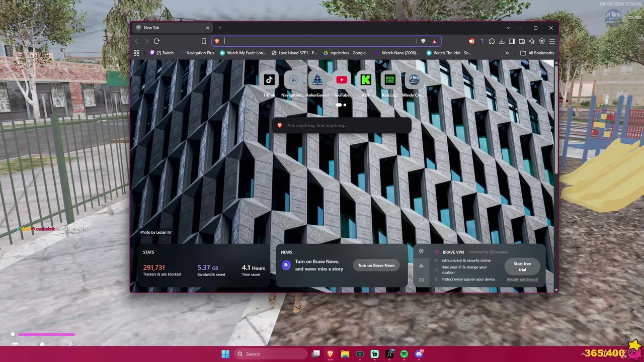Image resolution: width=644 pixels, height=362 pixels.
Task: Click the Windows taskbar Search box
Action: pyautogui.click(x=271, y=354)
